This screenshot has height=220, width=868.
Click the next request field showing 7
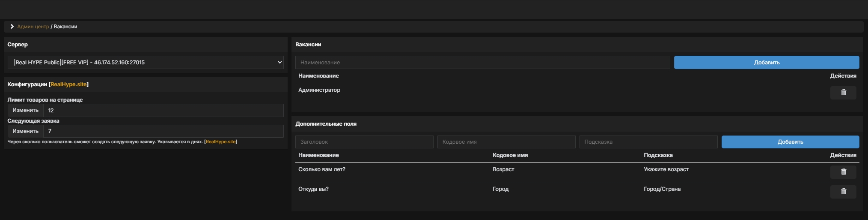click(x=163, y=131)
